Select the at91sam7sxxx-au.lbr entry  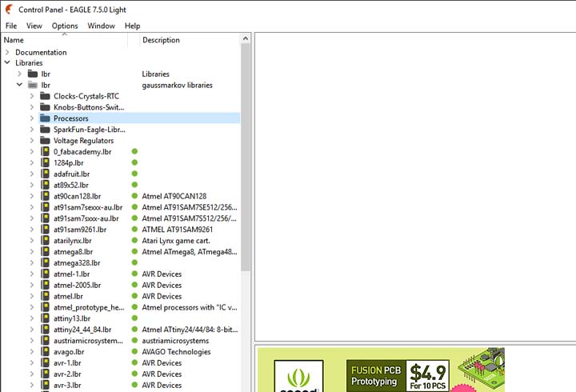click(86, 218)
